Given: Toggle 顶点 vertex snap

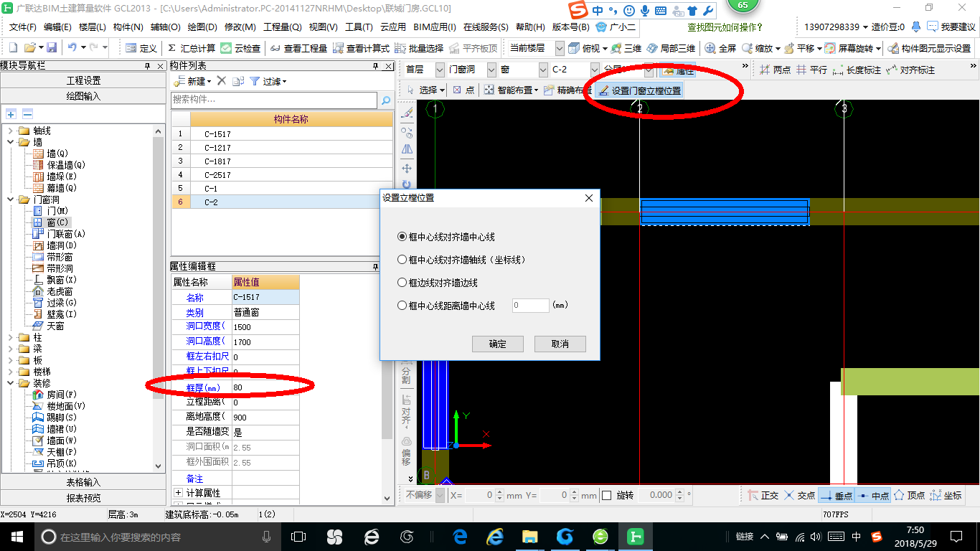Looking at the screenshot, I should pyautogui.click(x=910, y=495).
